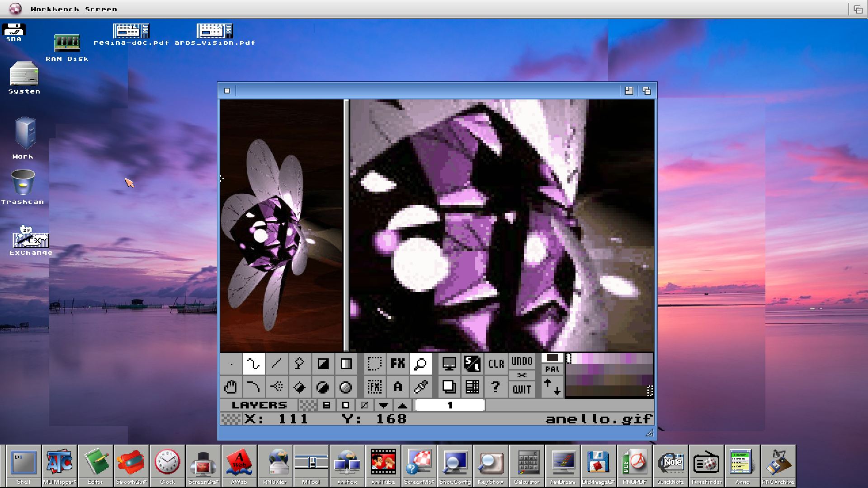The height and width of the screenshot is (488, 868).
Task: Select the gradient fill sphere tool
Action: [346, 387]
